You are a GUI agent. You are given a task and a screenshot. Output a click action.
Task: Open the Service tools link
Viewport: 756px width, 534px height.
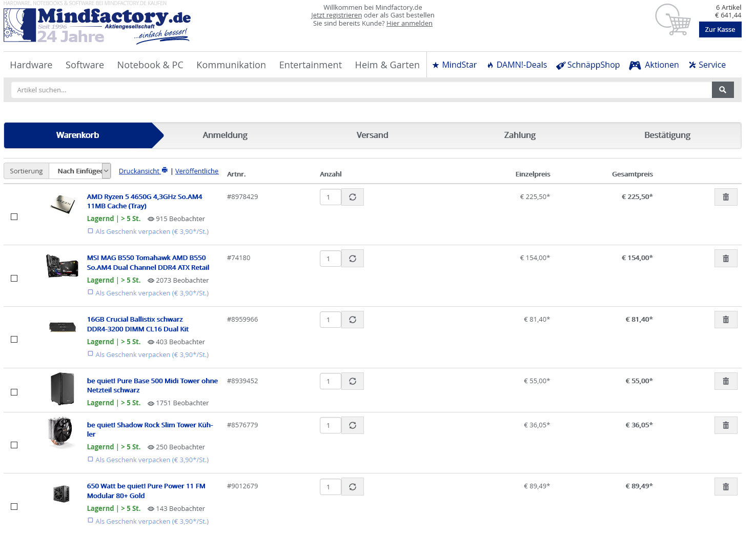click(x=707, y=65)
